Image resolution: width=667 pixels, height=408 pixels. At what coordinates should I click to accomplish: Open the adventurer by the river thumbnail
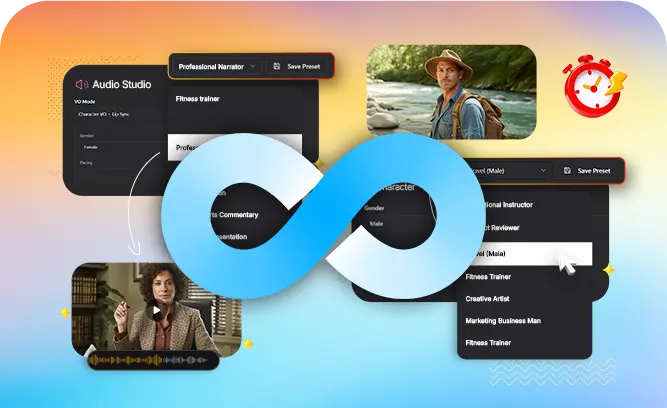coord(451,92)
